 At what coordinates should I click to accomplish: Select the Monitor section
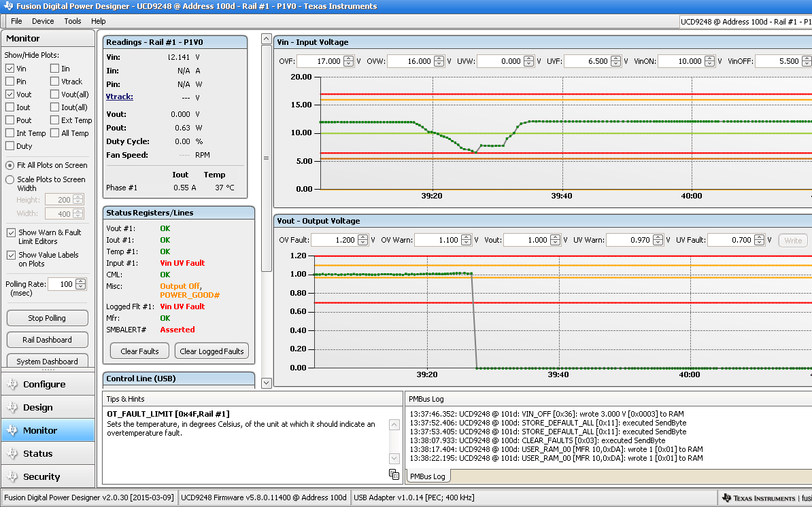pyautogui.click(x=48, y=430)
